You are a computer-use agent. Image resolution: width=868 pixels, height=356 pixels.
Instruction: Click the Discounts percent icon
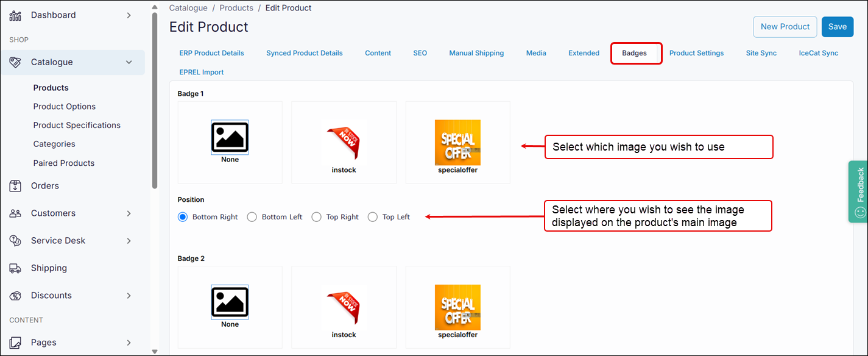[15, 296]
